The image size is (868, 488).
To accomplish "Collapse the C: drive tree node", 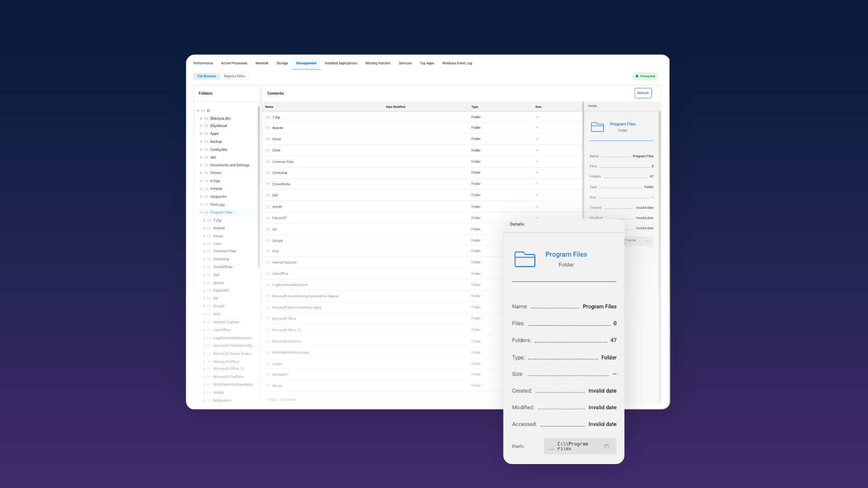I will pos(198,111).
